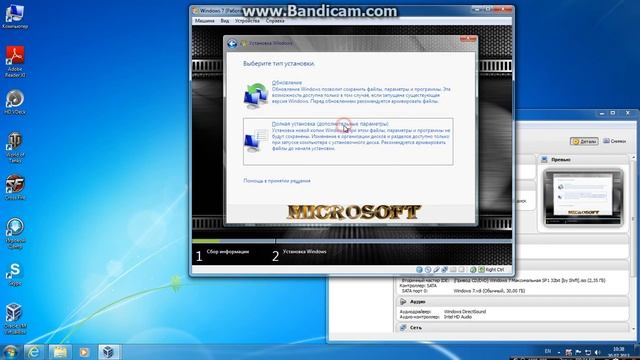Image resolution: width=640 pixels, height=360 pixels.
Task: Click the 'Сбор информации' step label
Action: [x=228, y=252]
